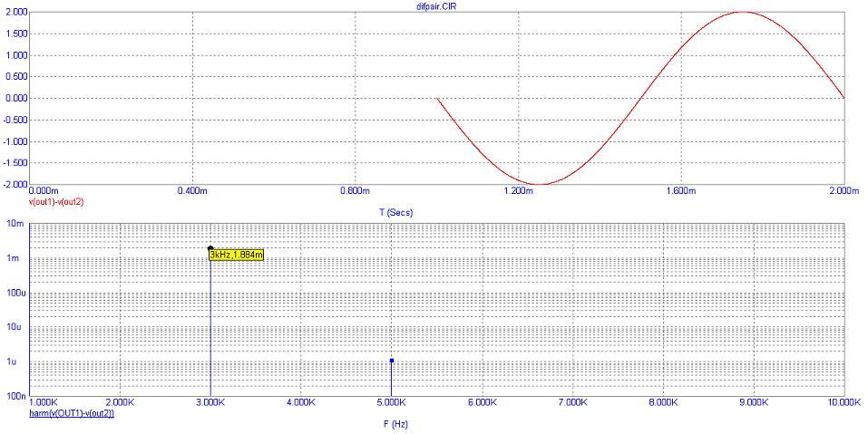This screenshot has width=868, height=434.
Task: Click the 6.000K frequency axis label
Action: 482,403
